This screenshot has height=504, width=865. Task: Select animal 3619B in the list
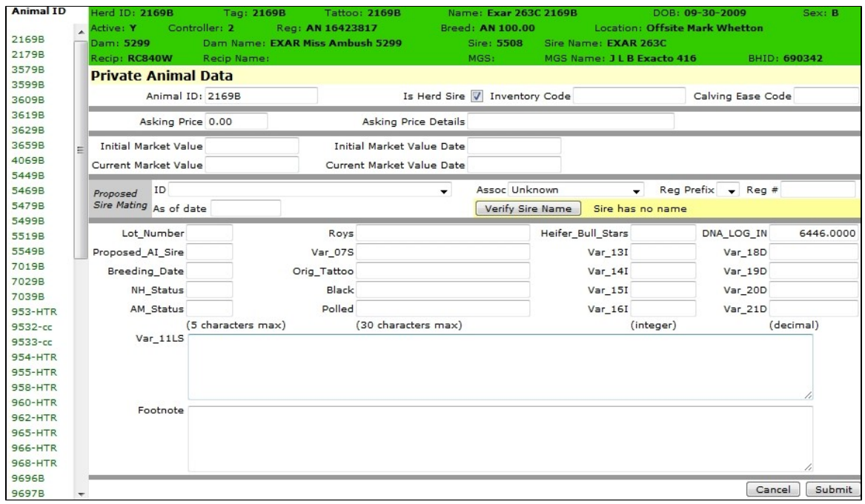click(28, 115)
